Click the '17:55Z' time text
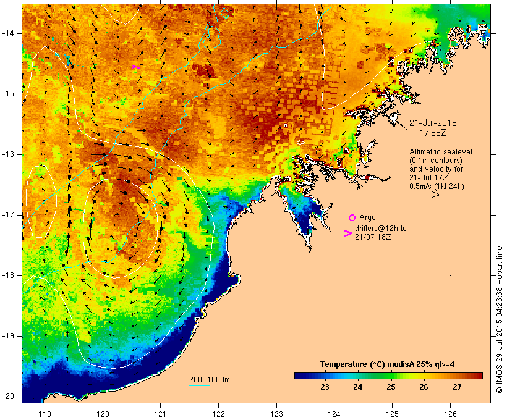The height and width of the screenshot is (420, 507). 433,133
